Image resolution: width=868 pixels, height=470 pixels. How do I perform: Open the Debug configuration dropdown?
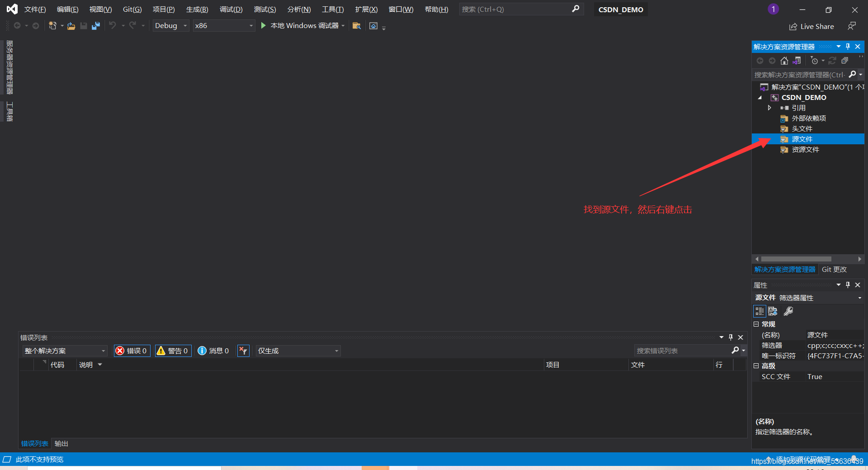pyautogui.click(x=170, y=26)
